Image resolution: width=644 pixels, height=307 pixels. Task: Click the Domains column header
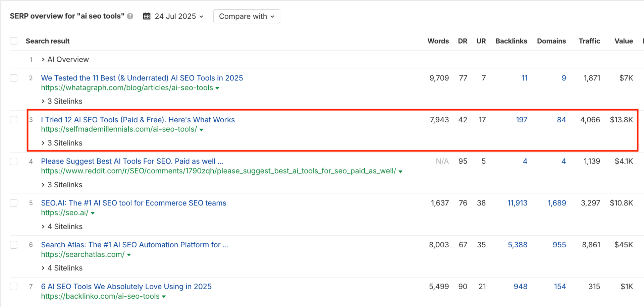551,41
